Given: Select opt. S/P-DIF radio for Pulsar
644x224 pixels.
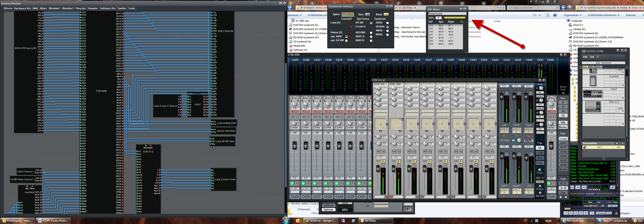Looking at the screenshot, I should point(346,40).
